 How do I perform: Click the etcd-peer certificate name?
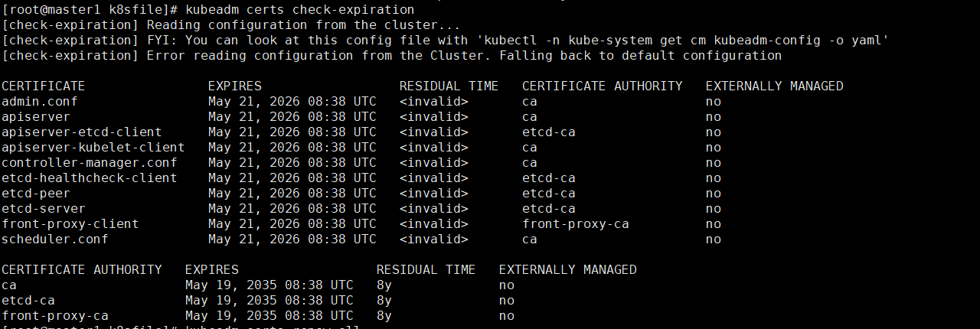[36, 193]
